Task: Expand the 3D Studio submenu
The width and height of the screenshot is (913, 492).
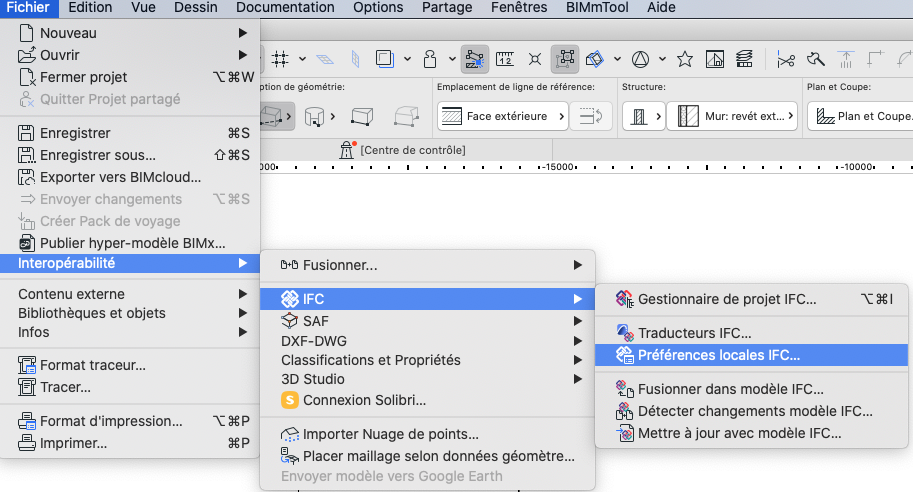Action: [x=427, y=380]
